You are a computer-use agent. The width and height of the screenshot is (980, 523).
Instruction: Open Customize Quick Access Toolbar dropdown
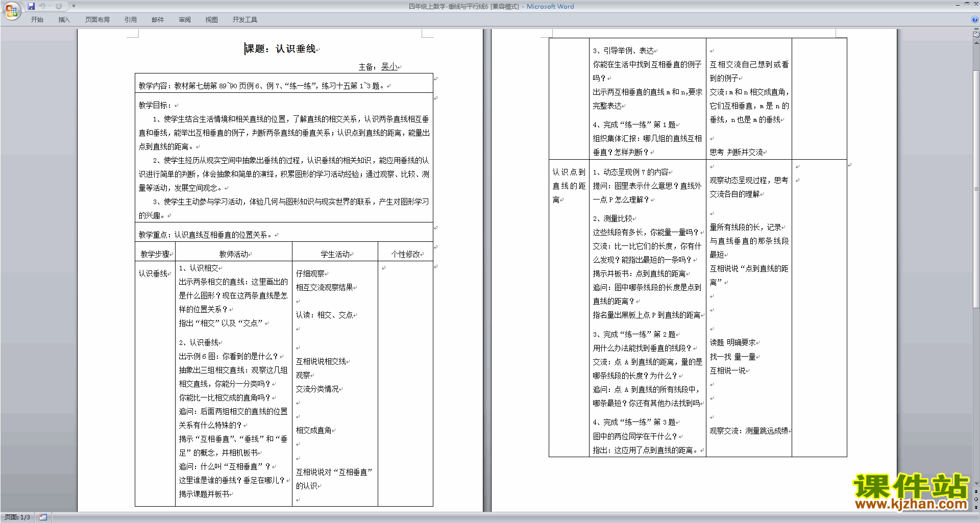[x=73, y=6]
